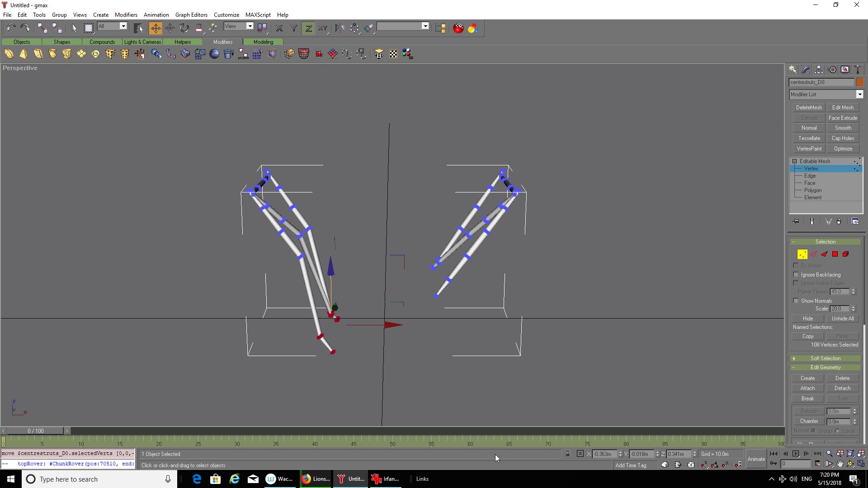Select the Polygon sub-object red square icon
Screen dimensions: 868x488
[835, 254]
